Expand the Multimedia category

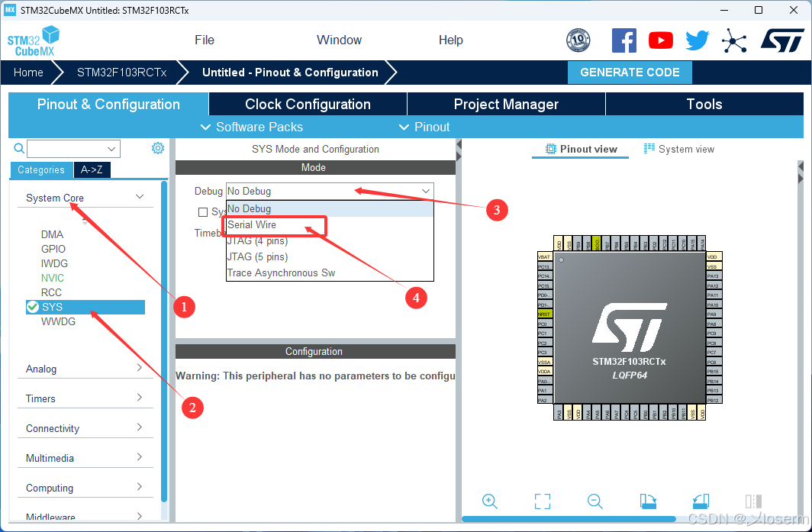[85, 458]
